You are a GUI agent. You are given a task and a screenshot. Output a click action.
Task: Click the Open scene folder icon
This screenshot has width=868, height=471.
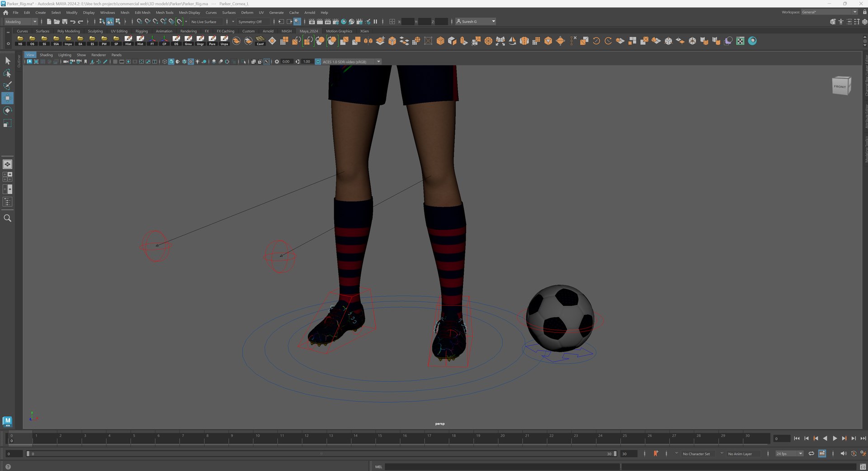click(x=57, y=22)
